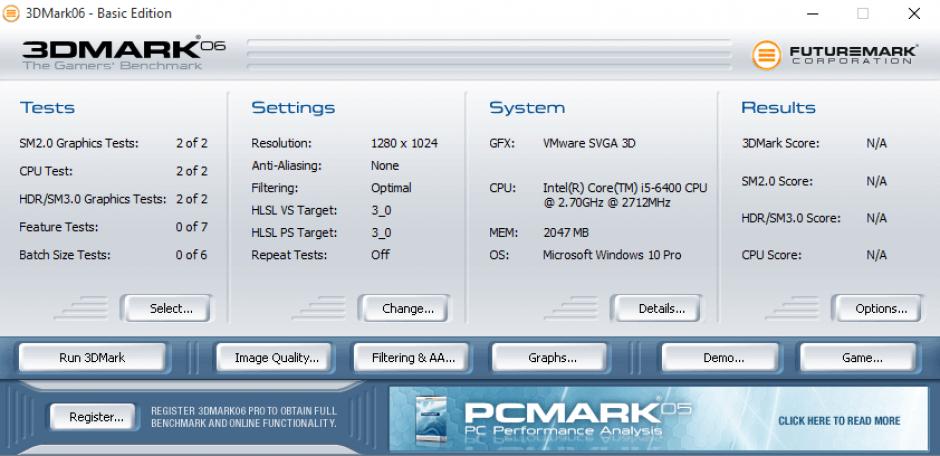
Task: Click the 3DMark06 Gamers' Benchmark logo
Action: tap(123, 53)
